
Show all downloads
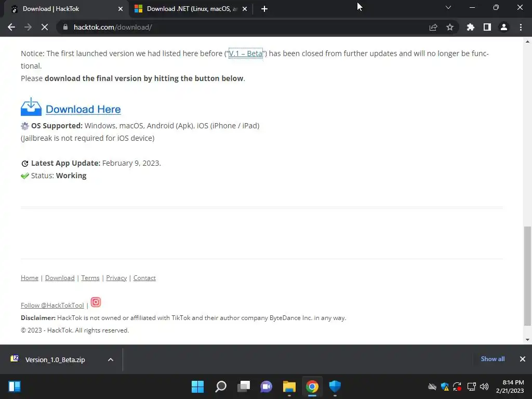(x=493, y=359)
